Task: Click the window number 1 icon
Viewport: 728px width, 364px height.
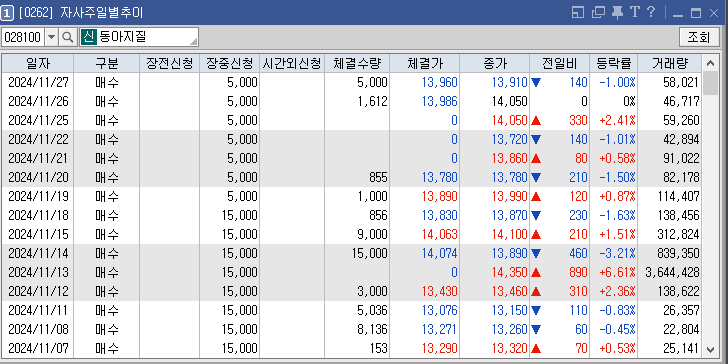Action: tap(6, 13)
